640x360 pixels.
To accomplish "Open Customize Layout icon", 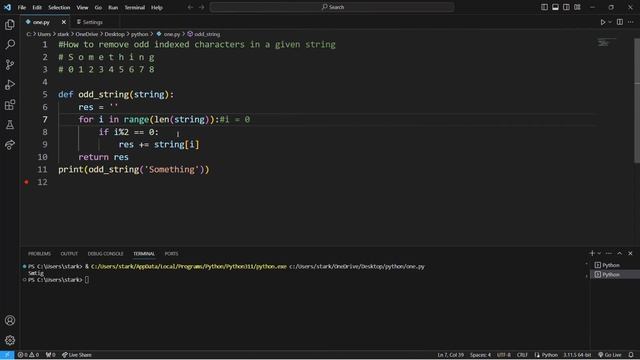I will coord(577,7).
